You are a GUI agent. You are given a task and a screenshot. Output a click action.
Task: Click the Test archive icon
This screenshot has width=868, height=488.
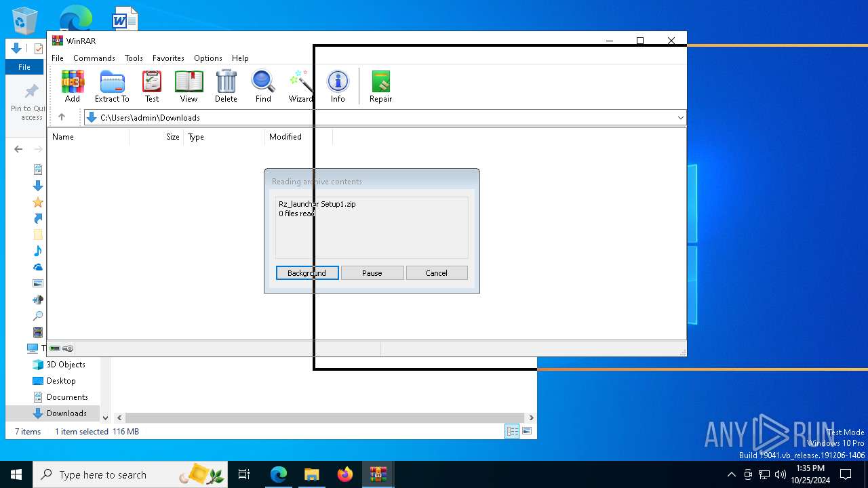[x=152, y=86]
